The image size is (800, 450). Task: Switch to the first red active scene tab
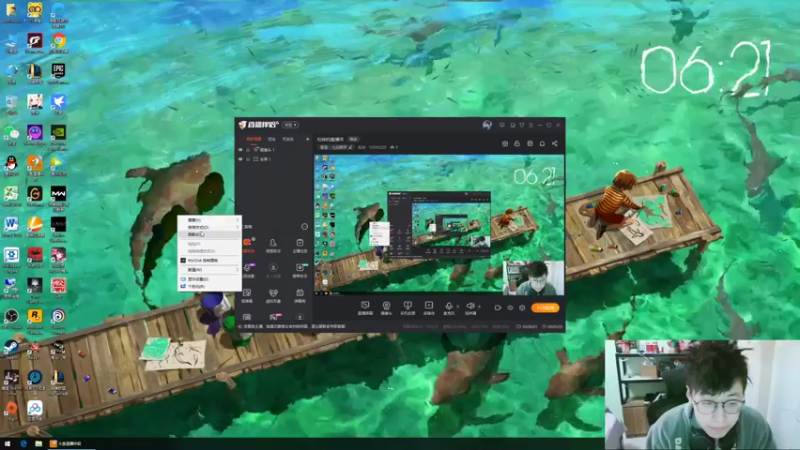click(x=254, y=139)
